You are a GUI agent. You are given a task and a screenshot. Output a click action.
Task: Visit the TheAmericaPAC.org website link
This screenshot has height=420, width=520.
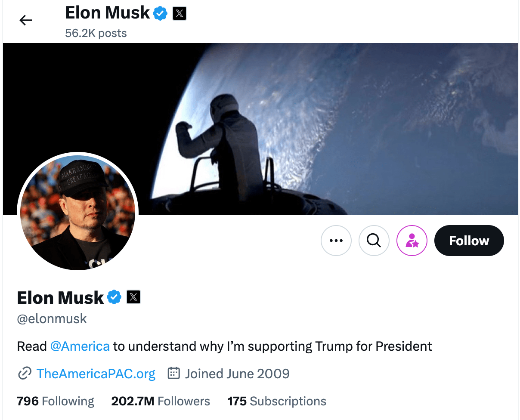click(96, 374)
